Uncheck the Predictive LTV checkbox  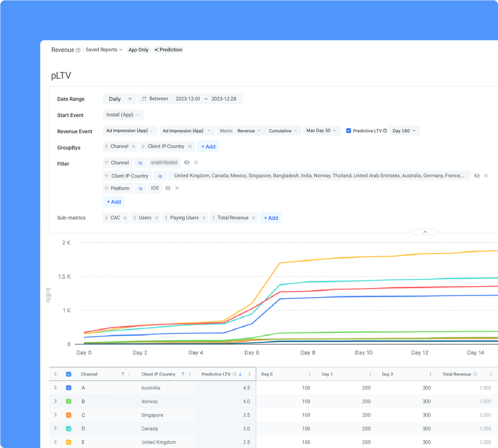348,131
